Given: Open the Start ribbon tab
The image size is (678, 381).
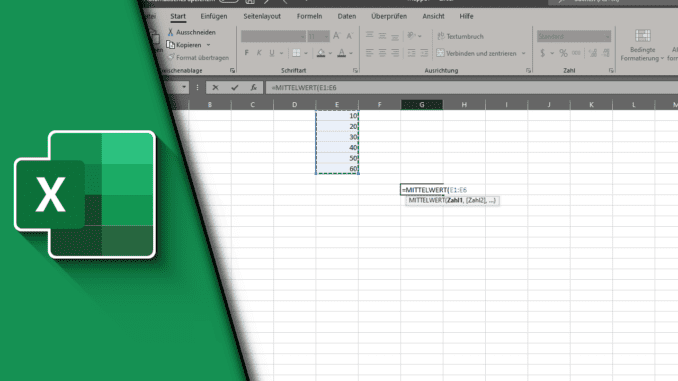Looking at the screenshot, I should pyautogui.click(x=178, y=16).
